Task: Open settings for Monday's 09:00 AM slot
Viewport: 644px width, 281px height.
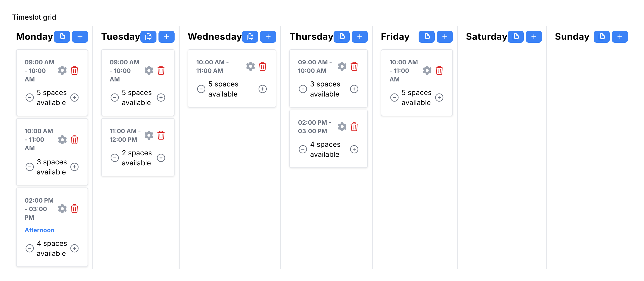Action: click(x=62, y=70)
